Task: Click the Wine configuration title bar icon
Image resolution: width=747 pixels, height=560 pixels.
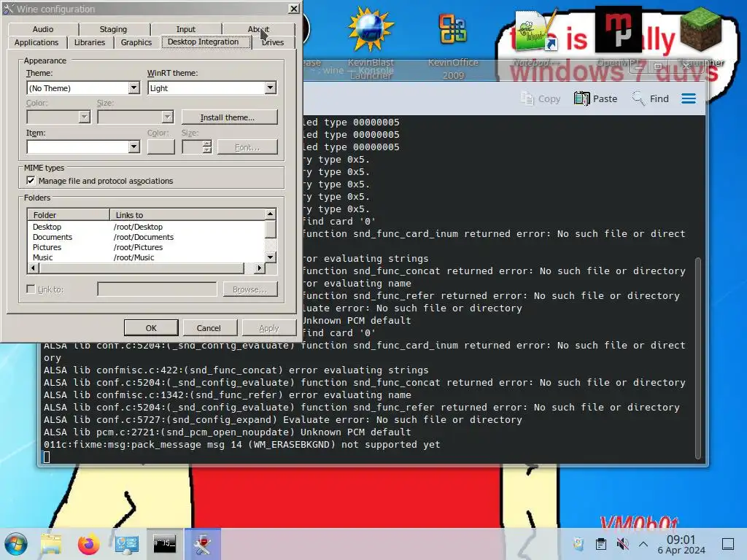Action: (x=8, y=9)
